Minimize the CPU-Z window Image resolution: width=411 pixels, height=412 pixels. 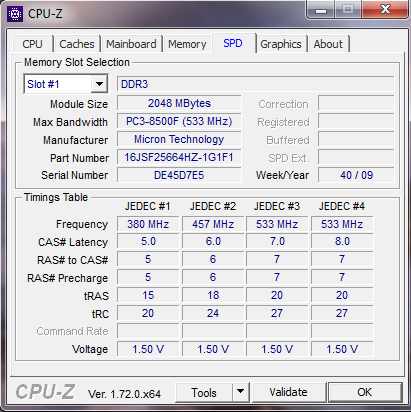[321, 10]
